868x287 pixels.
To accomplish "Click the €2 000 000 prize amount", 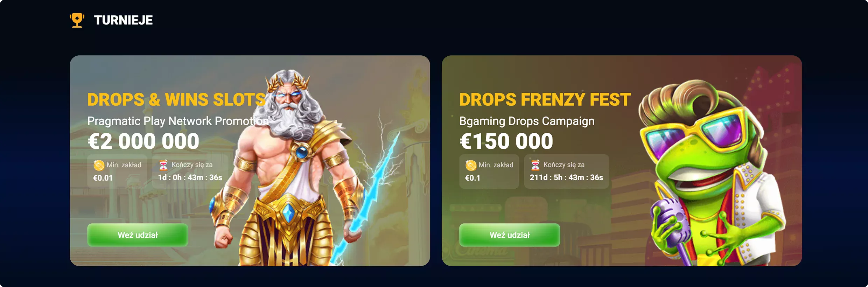I will tap(143, 141).
